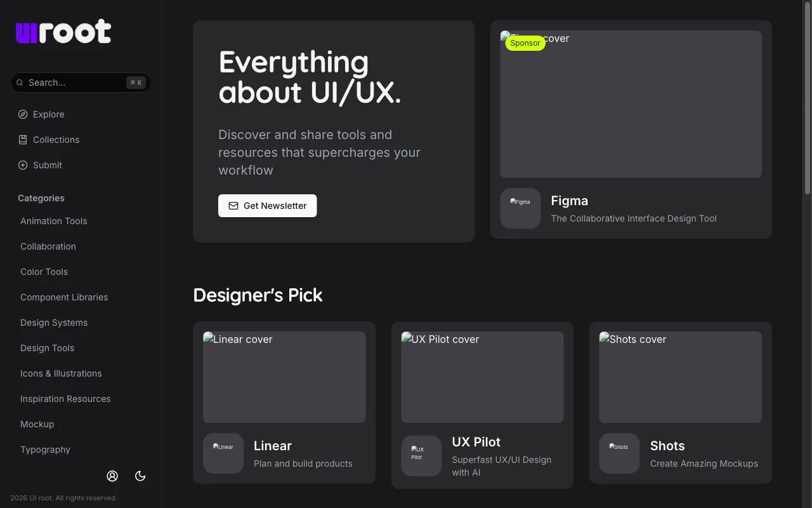Click the Figma logo icon
Image resolution: width=812 pixels, height=508 pixels.
point(520,208)
